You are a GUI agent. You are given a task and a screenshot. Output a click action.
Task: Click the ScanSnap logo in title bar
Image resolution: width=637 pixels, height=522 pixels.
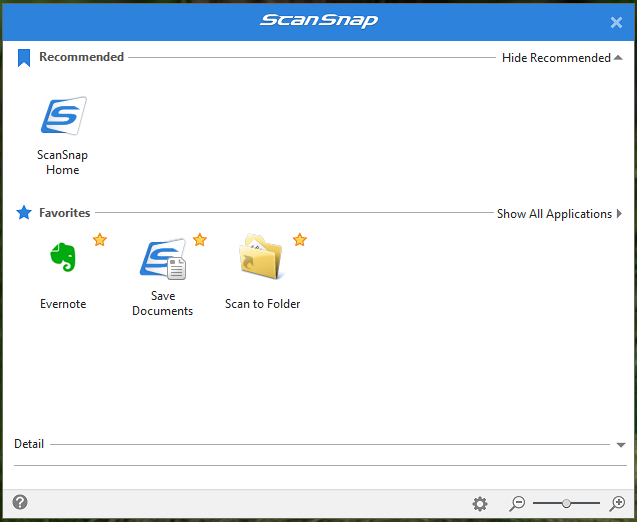[319, 20]
